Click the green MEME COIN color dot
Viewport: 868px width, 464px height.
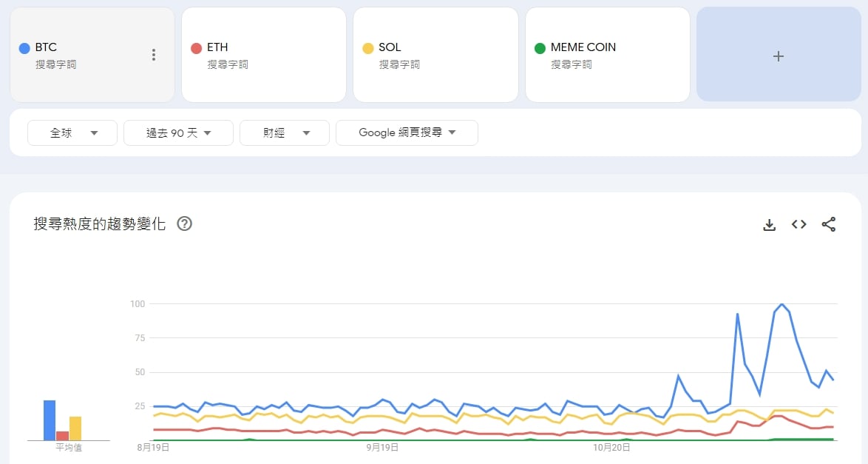[x=540, y=48]
